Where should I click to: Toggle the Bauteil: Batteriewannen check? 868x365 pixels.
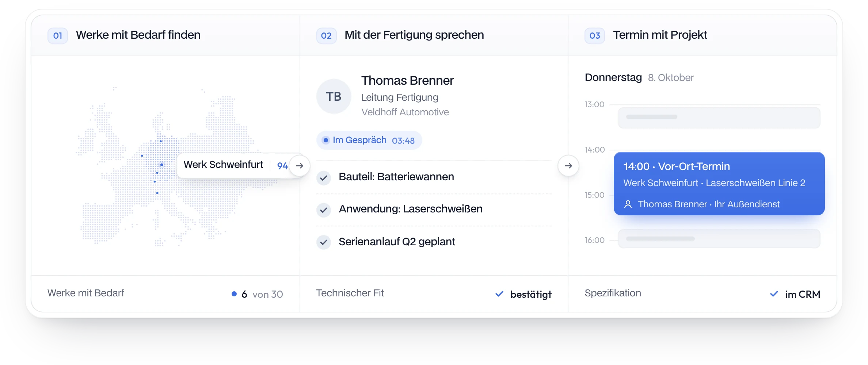(324, 178)
